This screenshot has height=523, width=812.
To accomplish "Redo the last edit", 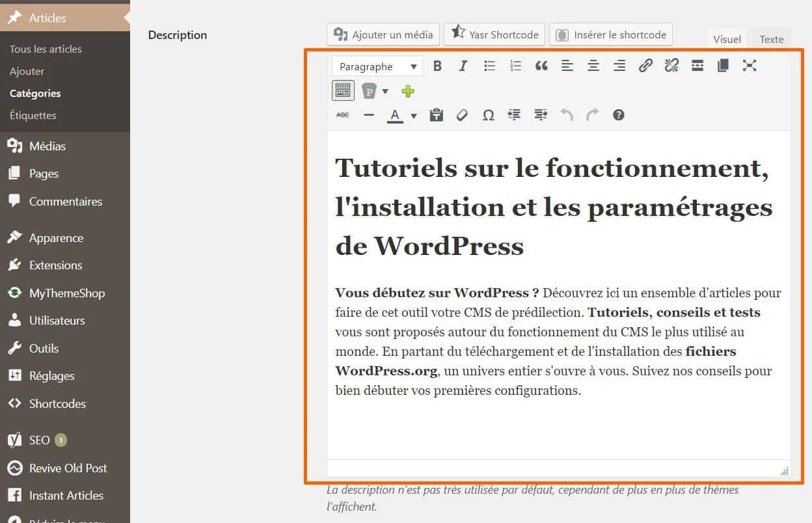I will (x=592, y=115).
